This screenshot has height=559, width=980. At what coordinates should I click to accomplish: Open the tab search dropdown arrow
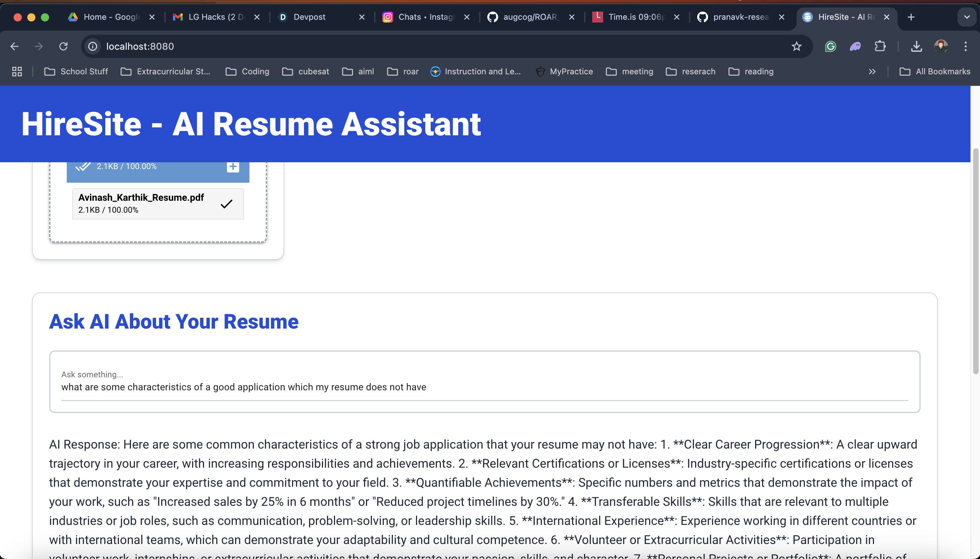967,17
